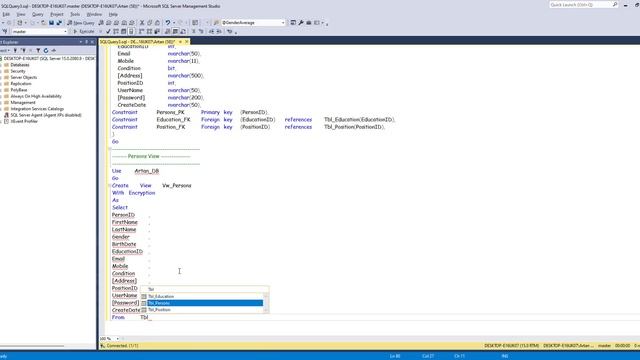Click the Undo arrow icon
Image resolution: width=640 pixels, height=360 pixels.
coord(168,23)
